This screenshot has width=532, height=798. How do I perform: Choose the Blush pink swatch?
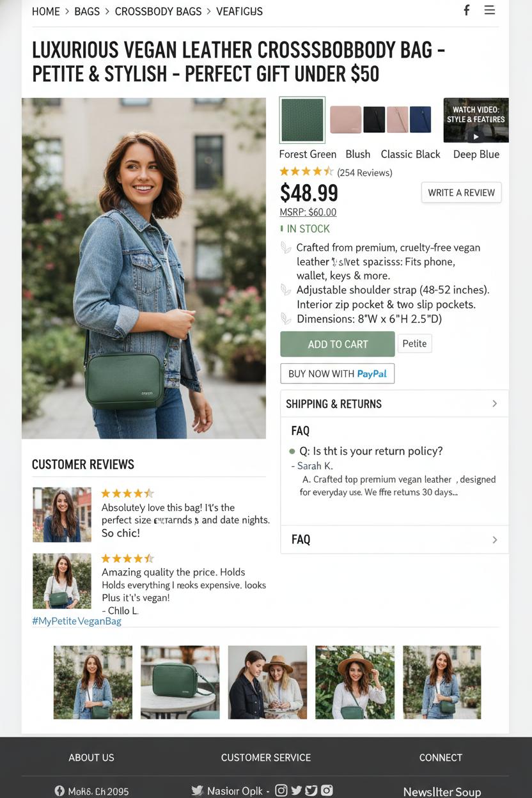click(x=345, y=120)
